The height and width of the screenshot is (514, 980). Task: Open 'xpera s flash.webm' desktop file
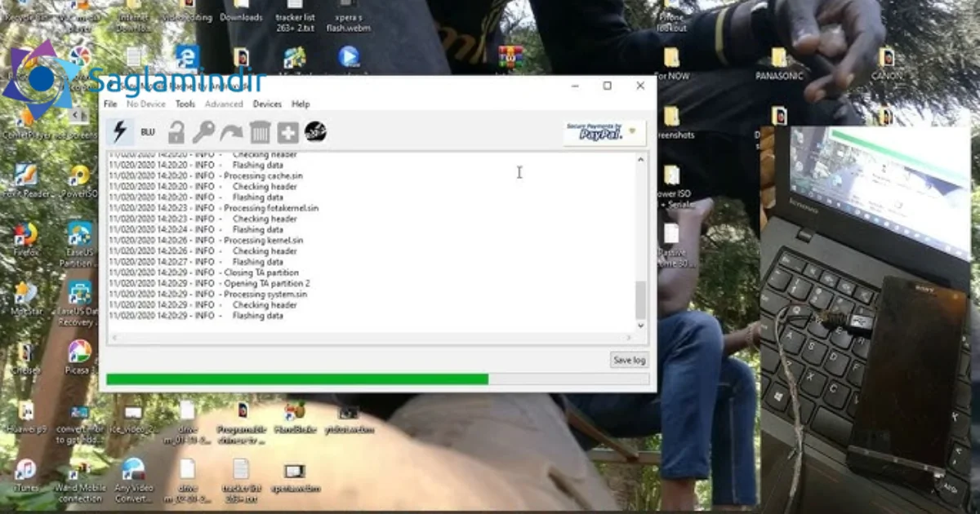349,15
